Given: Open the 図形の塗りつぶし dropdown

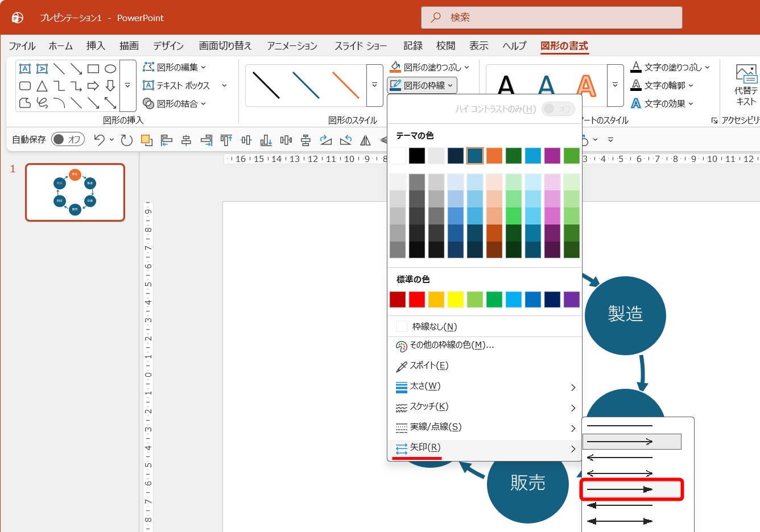Looking at the screenshot, I should click(429, 67).
